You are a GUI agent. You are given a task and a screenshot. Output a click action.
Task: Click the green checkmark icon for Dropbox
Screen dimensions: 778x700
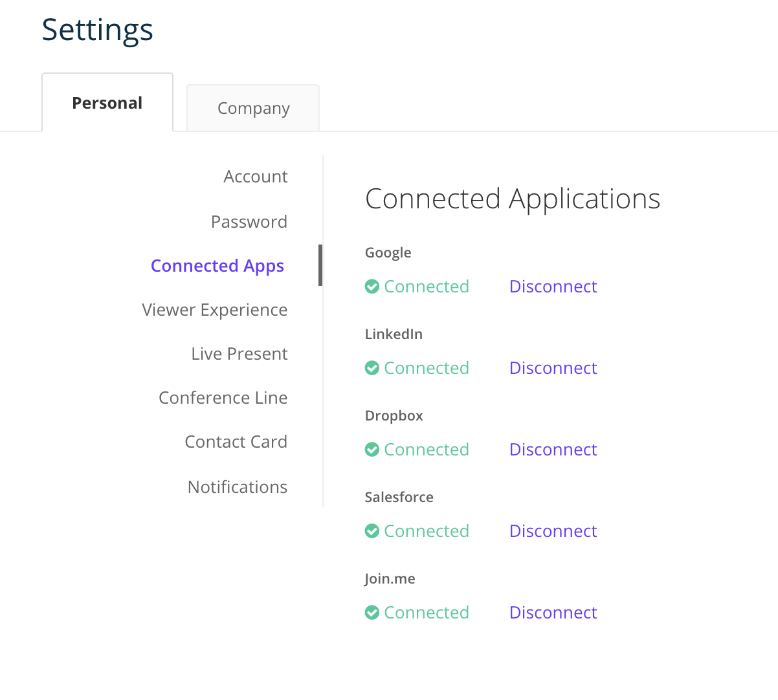372,450
